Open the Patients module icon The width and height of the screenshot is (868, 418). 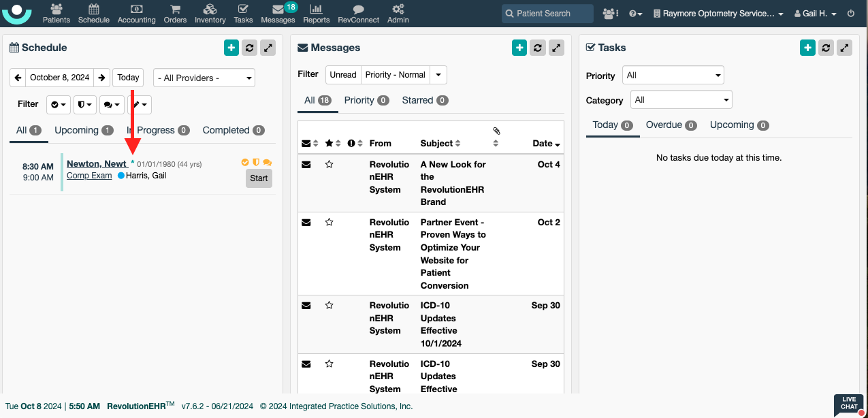pos(56,13)
